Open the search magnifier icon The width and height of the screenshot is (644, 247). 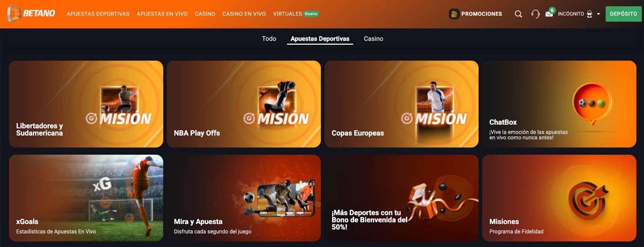(518, 14)
